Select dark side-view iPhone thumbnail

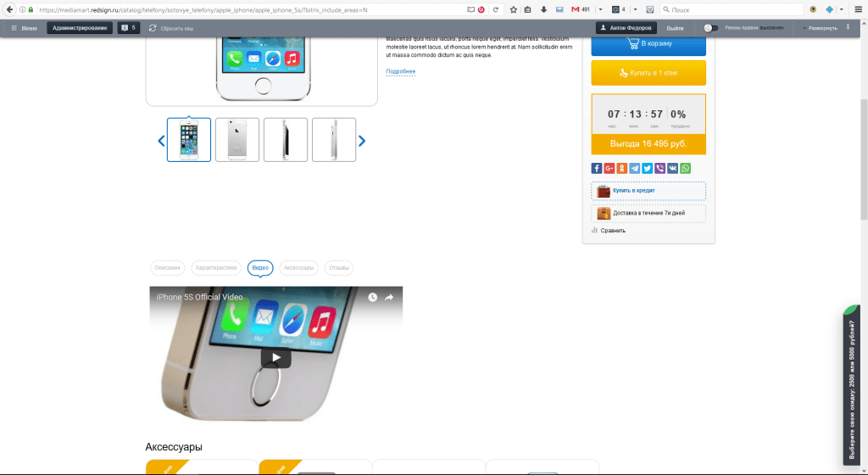[286, 139]
